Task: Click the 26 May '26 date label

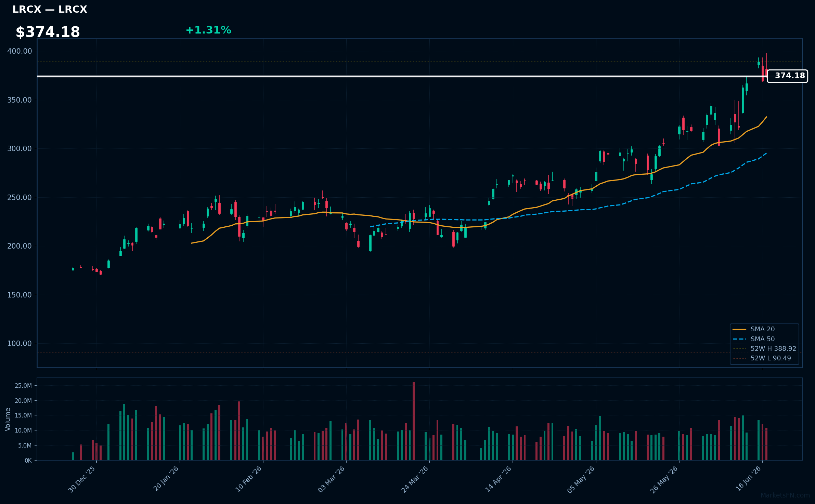Action: (x=664, y=479)
